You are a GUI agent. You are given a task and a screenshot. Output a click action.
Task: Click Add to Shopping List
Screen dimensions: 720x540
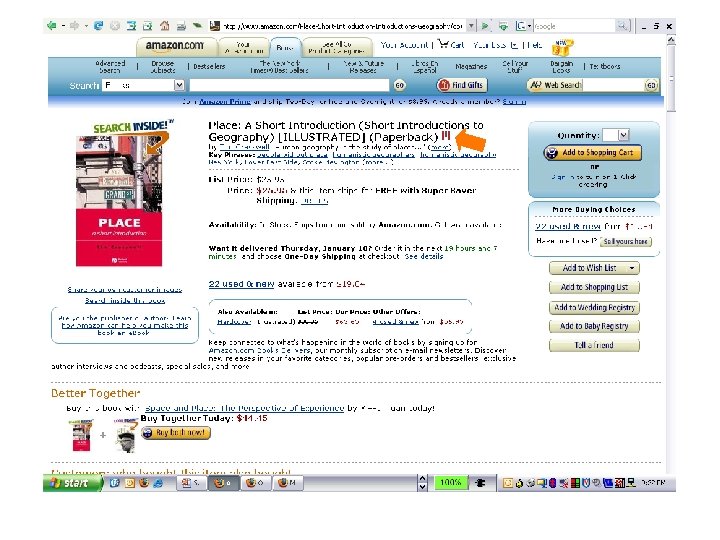594,287
